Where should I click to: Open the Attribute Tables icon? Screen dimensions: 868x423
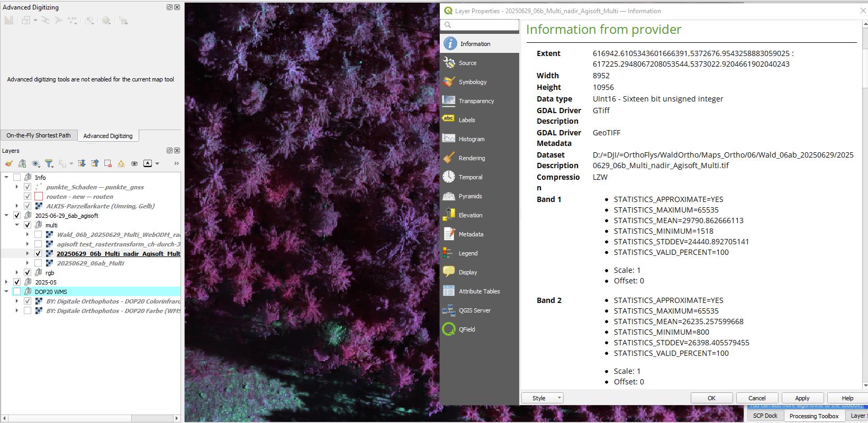449,291
